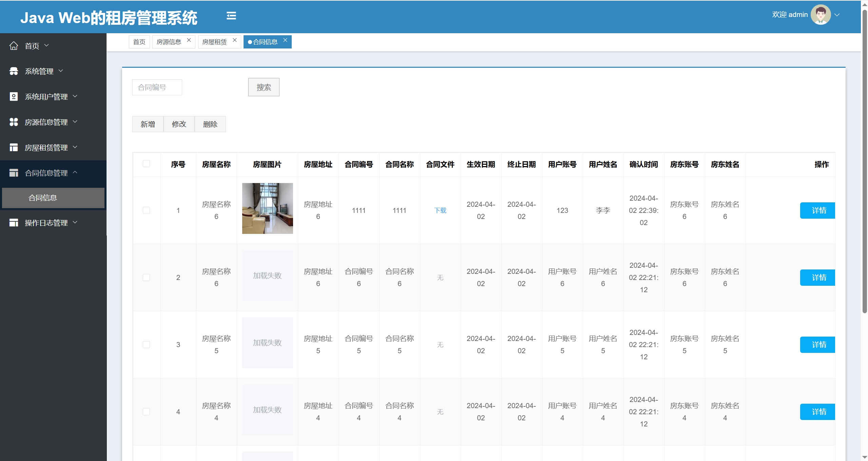This screenshot has height=461, width=868.
Task: Click the 房源信息管理 sidebar icon
Action: [x=14, y=122]
